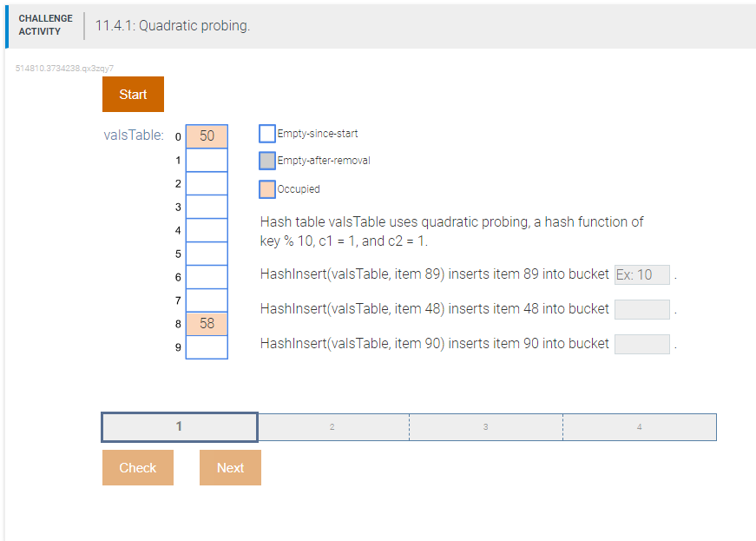The width and height of the screenshot is (756, 541).
Task: Click the Ex: 10 answer field
Action: pos(641,274)
